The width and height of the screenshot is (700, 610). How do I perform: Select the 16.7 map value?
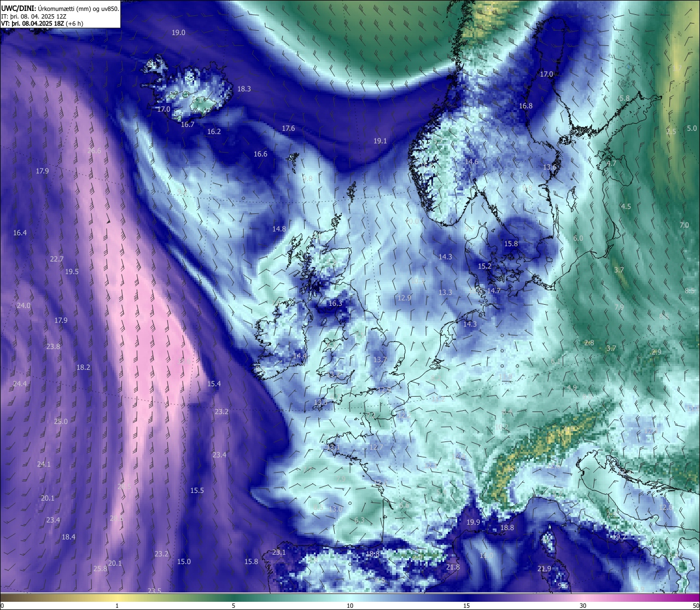click(x=188, y=125)
